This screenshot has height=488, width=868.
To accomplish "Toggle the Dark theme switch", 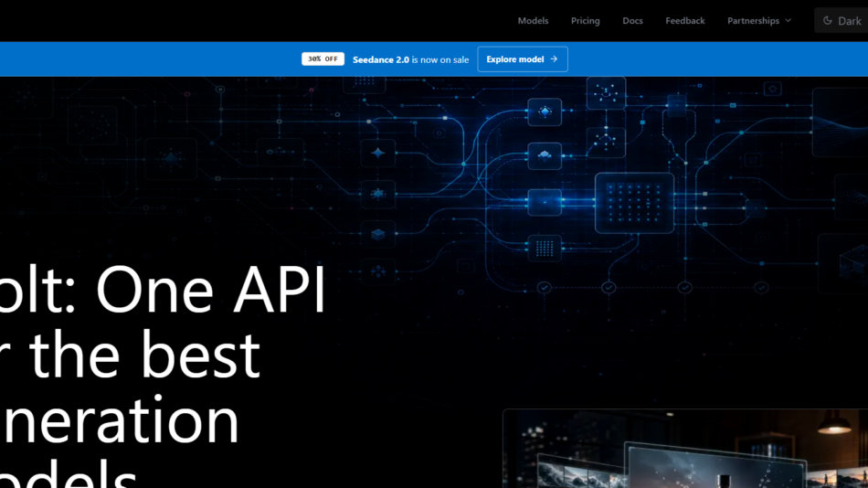I will coord(842,20).
